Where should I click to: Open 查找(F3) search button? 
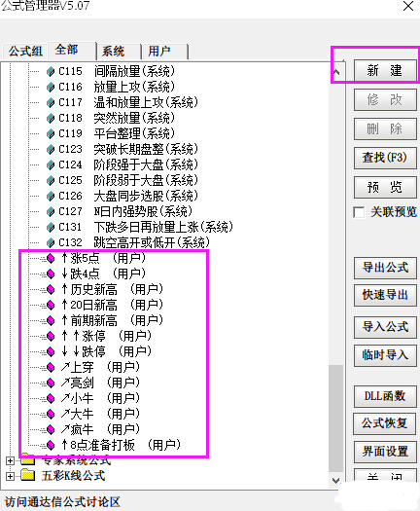click(385, 158)
